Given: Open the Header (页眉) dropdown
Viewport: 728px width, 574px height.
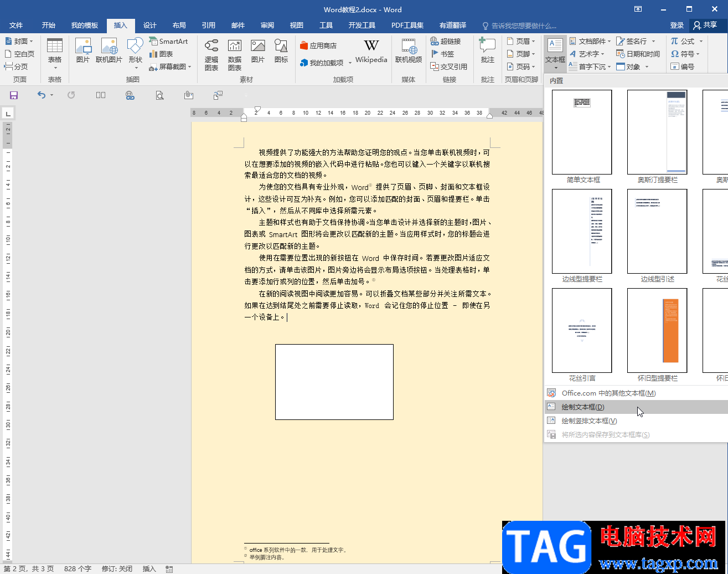Looking at the screenshot, I should pyautogui.click(x=521, y=41).
